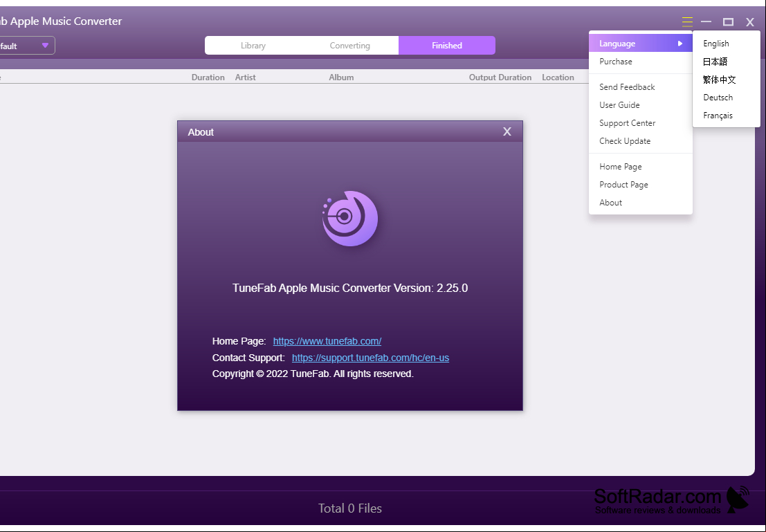Select Deutsch language
Screen dimensions: 766x532
[727, 98]
